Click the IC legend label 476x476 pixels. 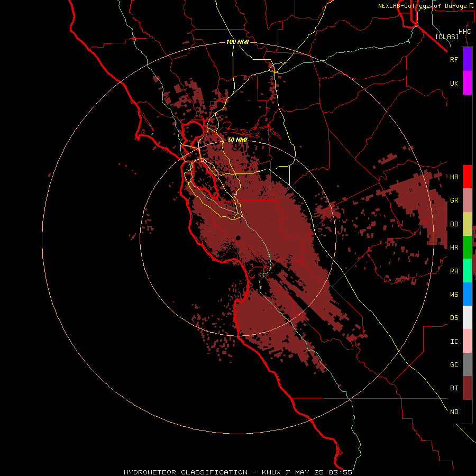(x=454, y=342)
